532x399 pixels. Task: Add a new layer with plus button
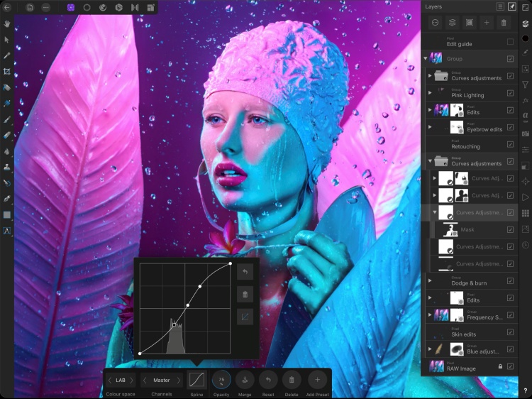pyautogui.click(x=487, y=23)
